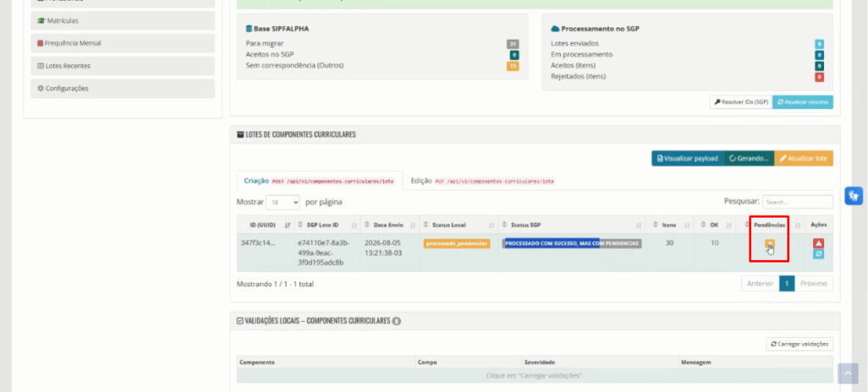Sort by the SGP Lote ID column

[x=327, y=225]
